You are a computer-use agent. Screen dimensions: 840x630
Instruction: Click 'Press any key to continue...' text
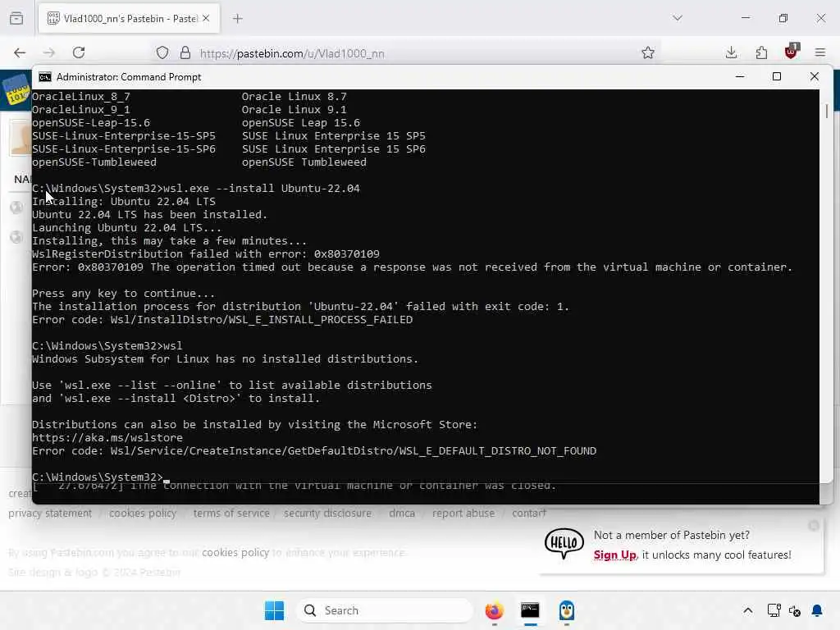coord(123,294)
